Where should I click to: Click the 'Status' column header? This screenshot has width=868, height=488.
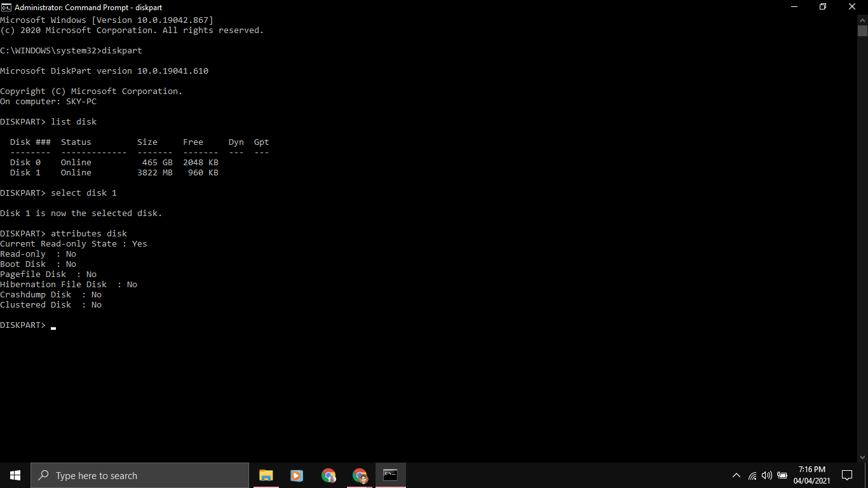coord(76,142)
